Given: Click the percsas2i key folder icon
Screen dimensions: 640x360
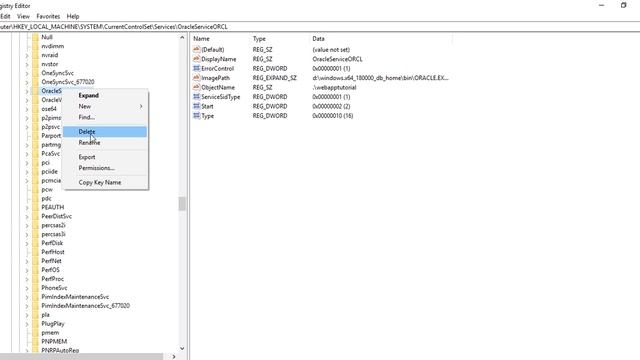Looking at the screenshot, I should (35, 225).
